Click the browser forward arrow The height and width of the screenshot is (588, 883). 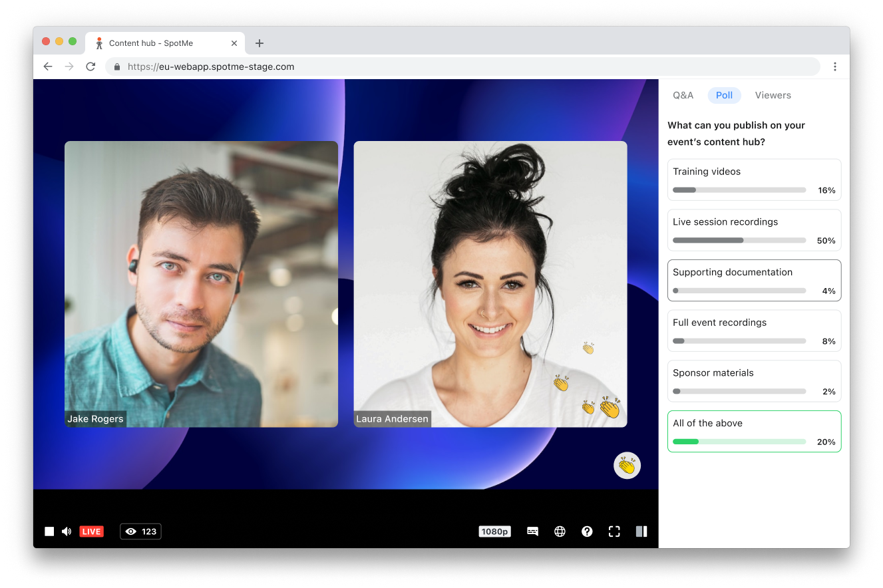(x=69, y=67)
